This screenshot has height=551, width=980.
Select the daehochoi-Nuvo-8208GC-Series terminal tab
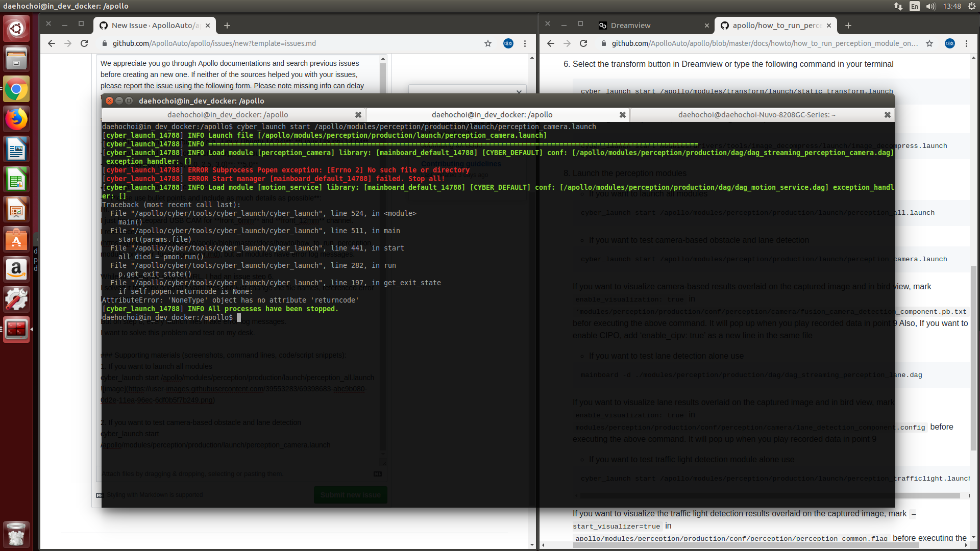tap(762, 115)
